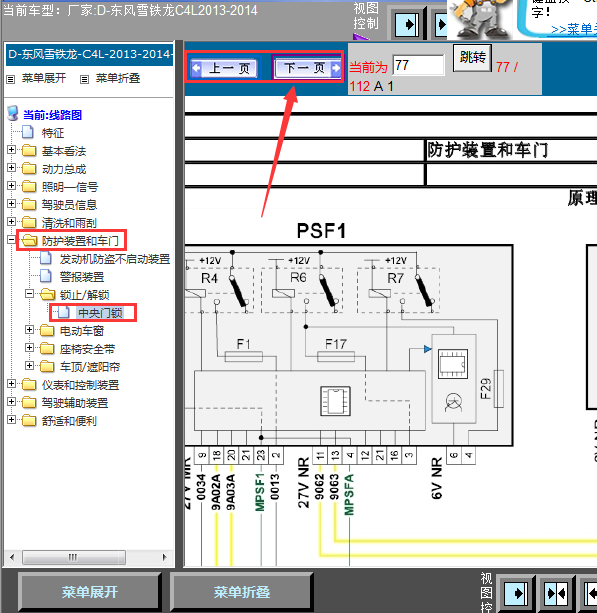Click the MPSF1 green wire label

pyautogui.click(x=260, y=492)
